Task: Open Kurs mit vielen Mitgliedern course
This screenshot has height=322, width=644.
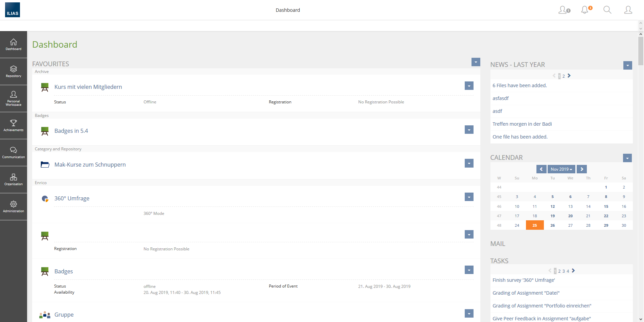Action: pos(88,87)
